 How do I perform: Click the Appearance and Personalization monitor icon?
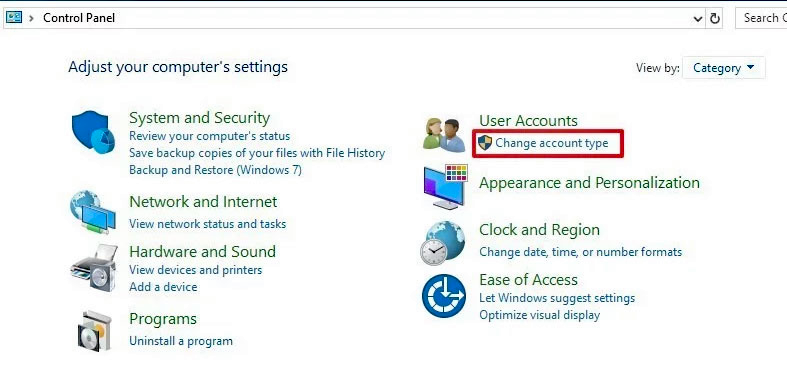pyautogui.click(x=446, y=187)
